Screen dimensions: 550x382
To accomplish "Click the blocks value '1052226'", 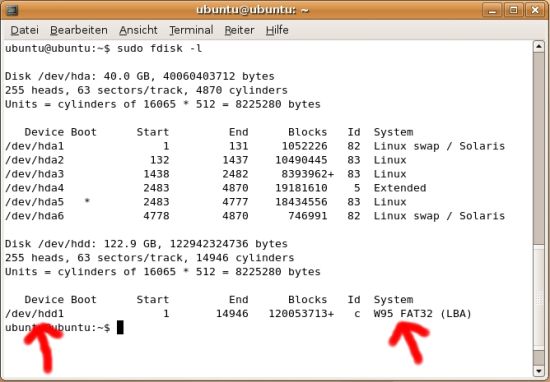I will point(304,146).
